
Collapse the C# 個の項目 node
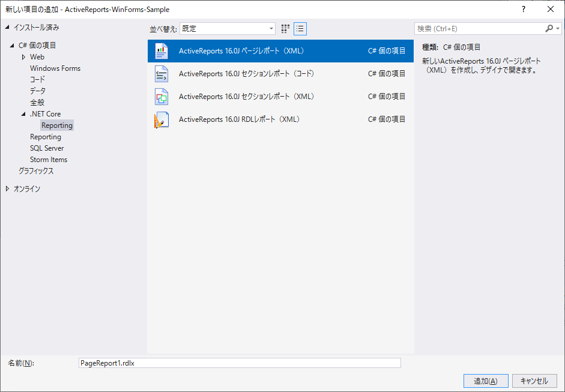13,46
